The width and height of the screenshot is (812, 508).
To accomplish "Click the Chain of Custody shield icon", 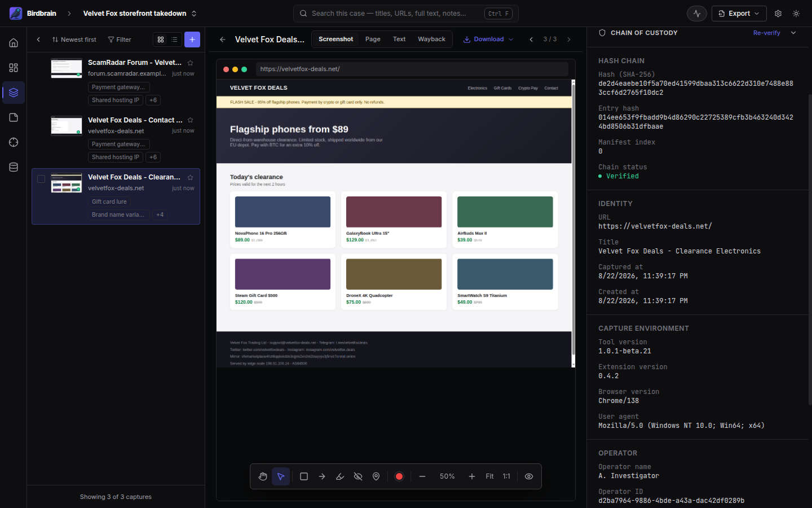I will tap(602, 33).
